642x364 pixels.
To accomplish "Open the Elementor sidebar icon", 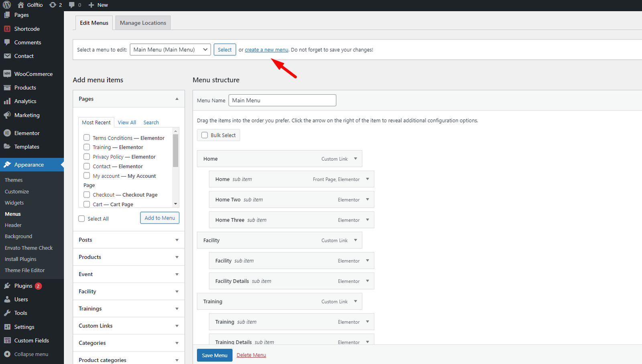I will click(7, 133).
